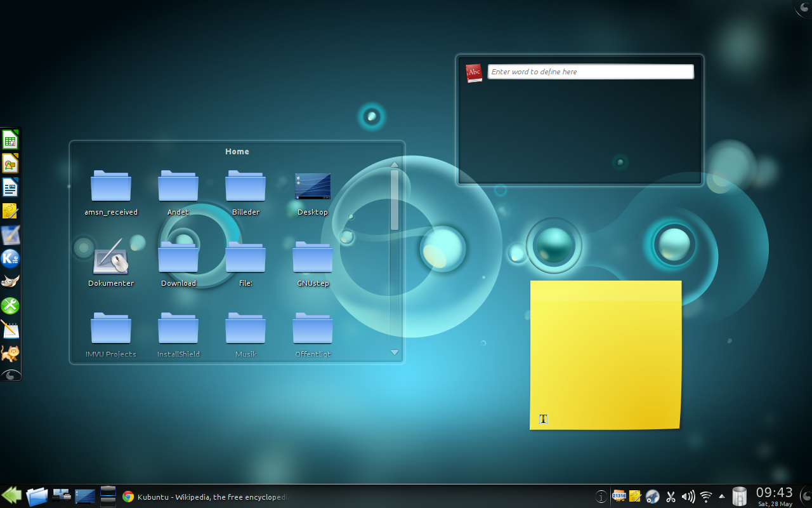
Task: Open the volume control in the tray
Action: [x=688, y=497]
